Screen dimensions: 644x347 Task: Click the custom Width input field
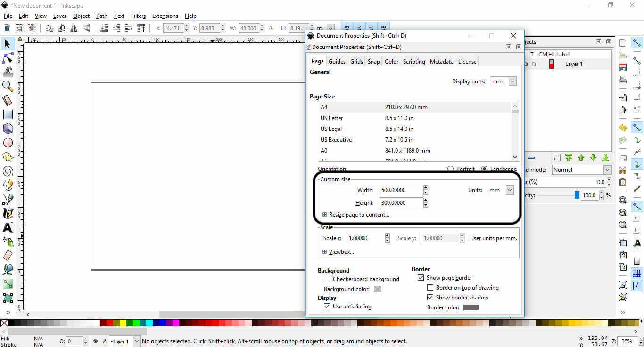coord(401,190)
